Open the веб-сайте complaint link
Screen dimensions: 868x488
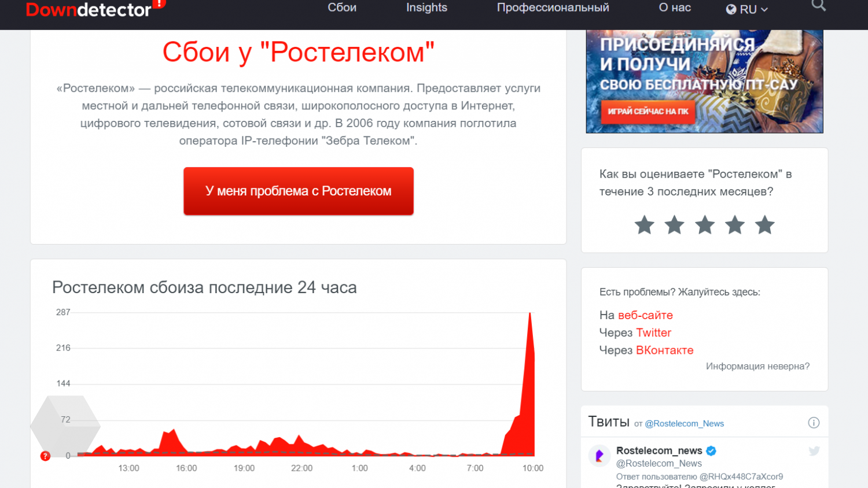645,315
